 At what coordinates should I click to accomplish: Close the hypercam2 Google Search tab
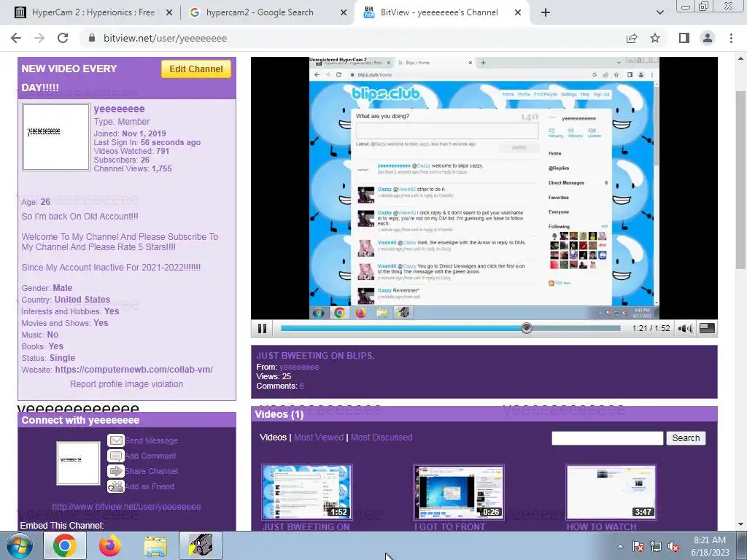tap(343, 13)
